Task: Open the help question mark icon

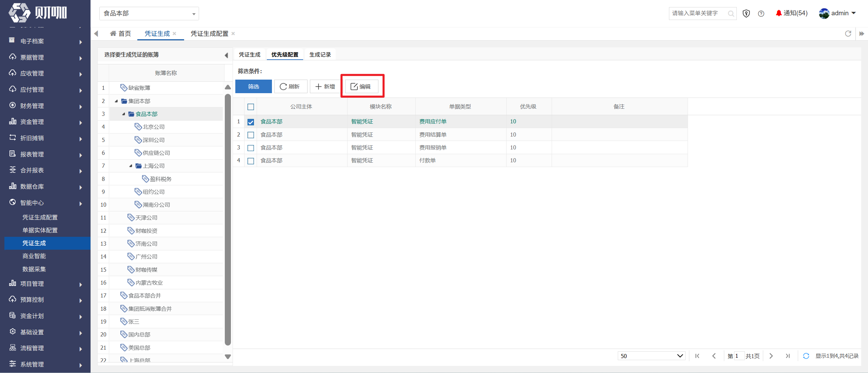Action: (x=761, y=14)
